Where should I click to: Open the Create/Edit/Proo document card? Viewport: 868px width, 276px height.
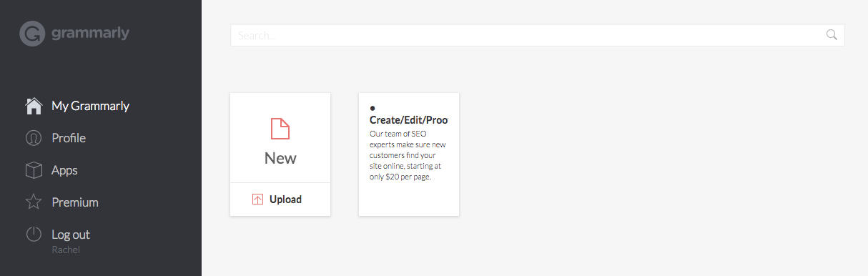[409, 154]
